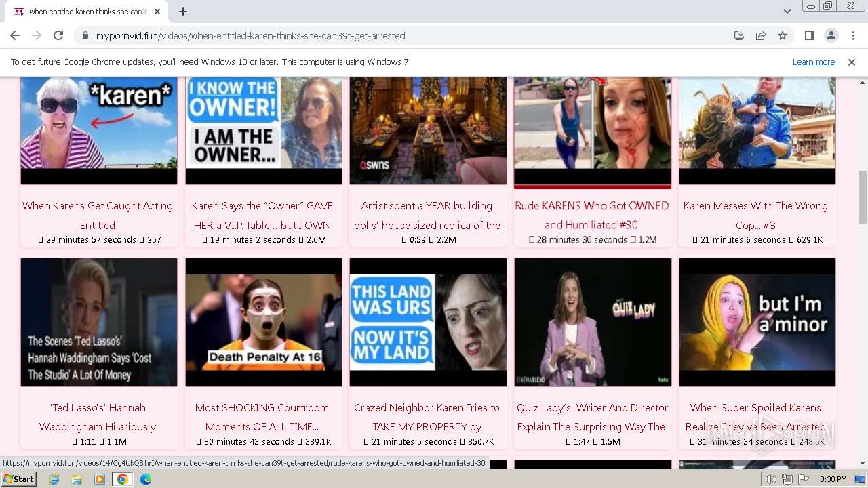
Task: Click the scrollbar up arrow
Action: point(863,81)
